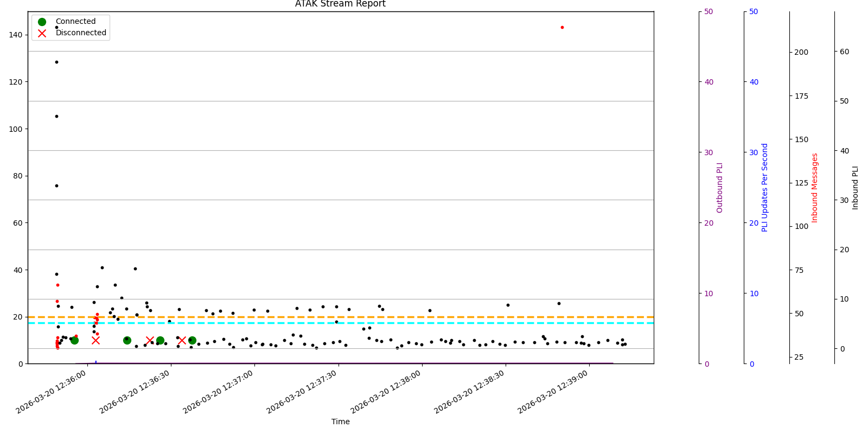Click the leftmost red X Disconnected marker on the plot
Image resolution: width=868 pixels, height=434 pixels.
(x=95, y=340)
